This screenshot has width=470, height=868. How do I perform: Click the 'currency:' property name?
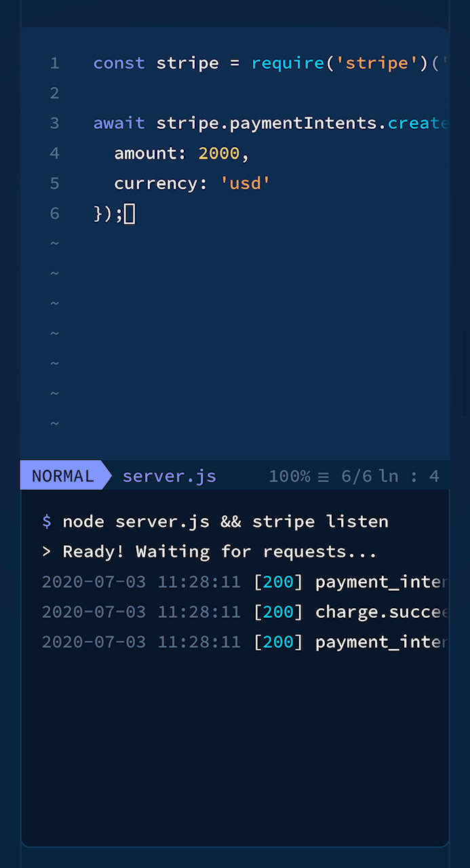(161, 183)
